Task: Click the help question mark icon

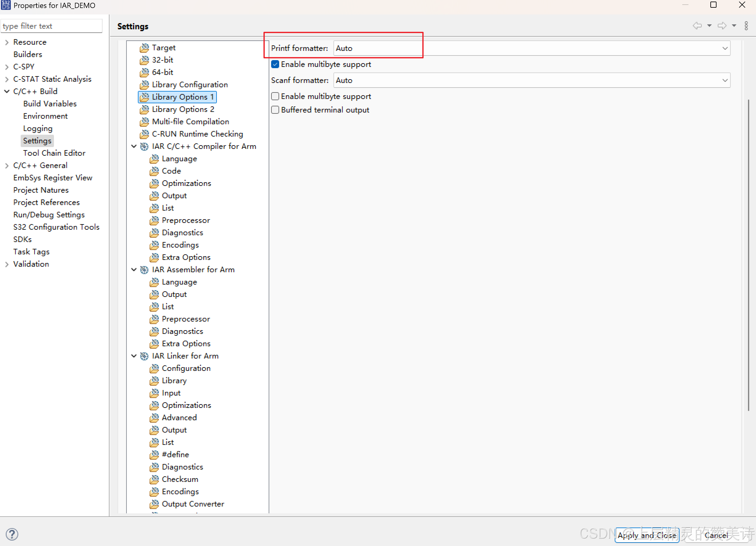Action: 12,534
